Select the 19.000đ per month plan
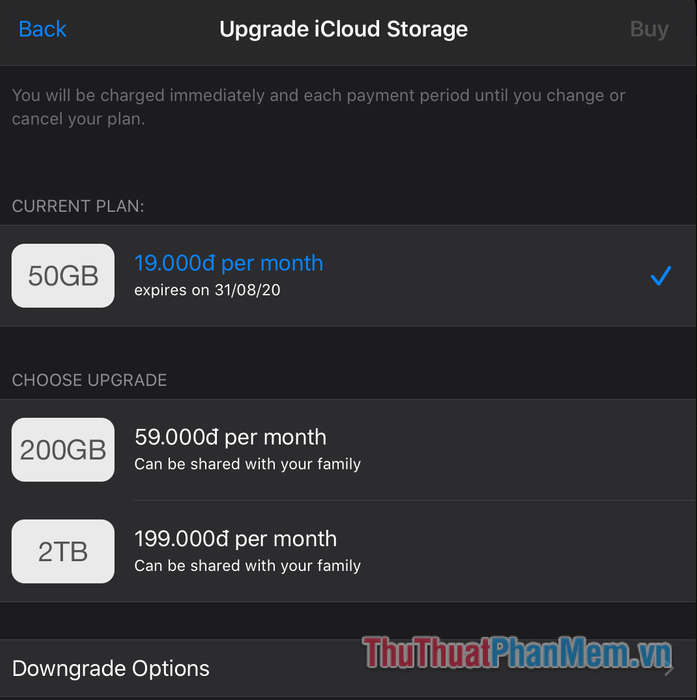This screenshot has width=697, height=700. [229, 263]
